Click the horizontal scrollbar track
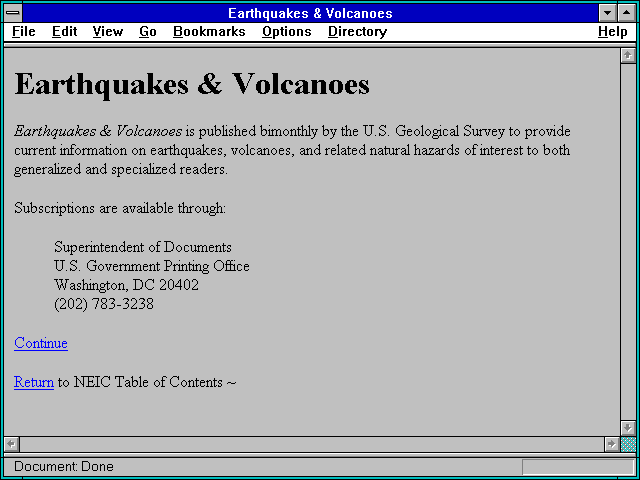 (311, 444)
